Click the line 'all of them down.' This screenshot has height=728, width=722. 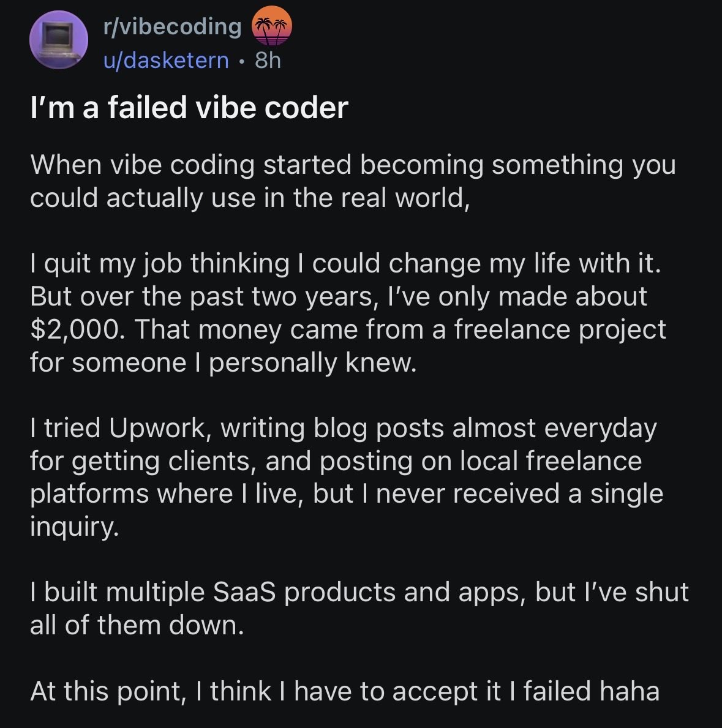click(x=137, y=625)
